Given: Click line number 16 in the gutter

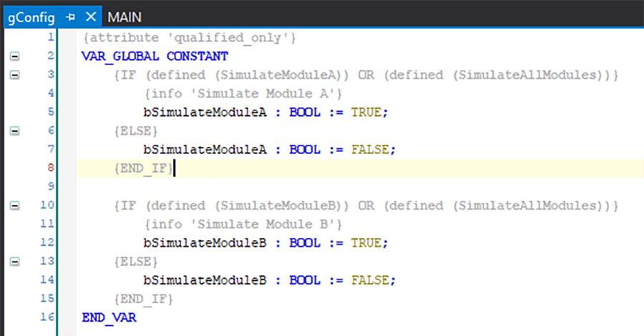Looking at the screenshot, I should pos(47,317).
